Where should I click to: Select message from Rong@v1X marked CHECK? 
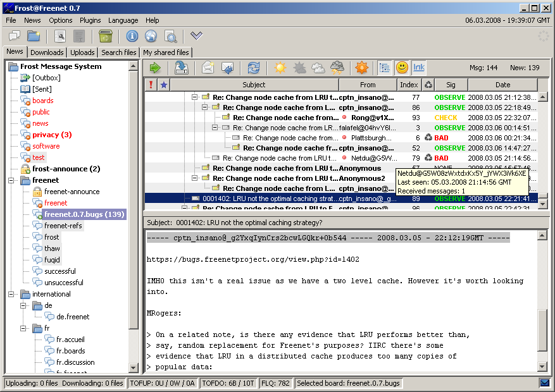point(342,118)
